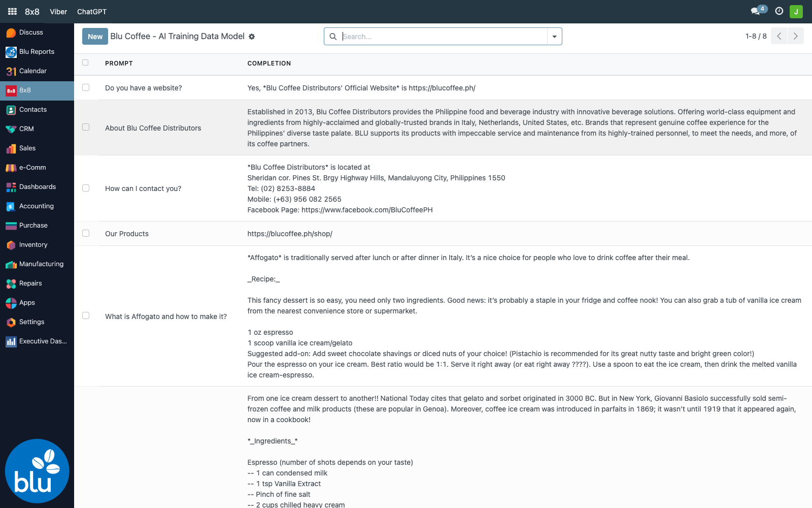Open the activities clock icon
Image resolution: width=812 pixels, height=508 pixels.
[x=779, y=11]
